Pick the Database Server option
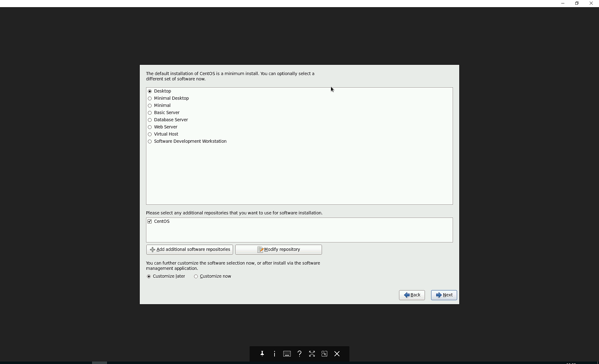The height and width of the screenshot is (364, 599). click(150, 120)
